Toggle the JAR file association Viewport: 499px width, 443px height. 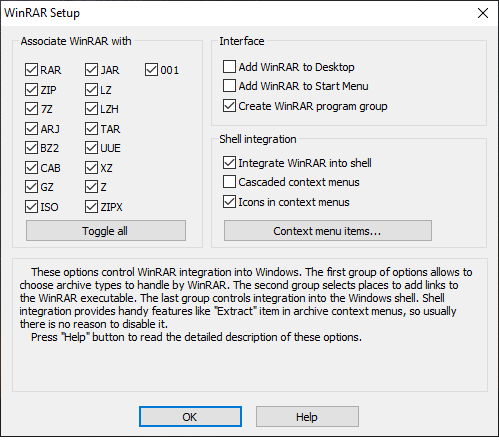point(91,70)
